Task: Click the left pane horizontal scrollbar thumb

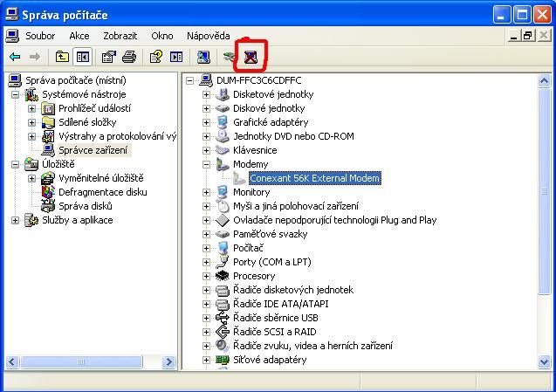Action: 81,361
